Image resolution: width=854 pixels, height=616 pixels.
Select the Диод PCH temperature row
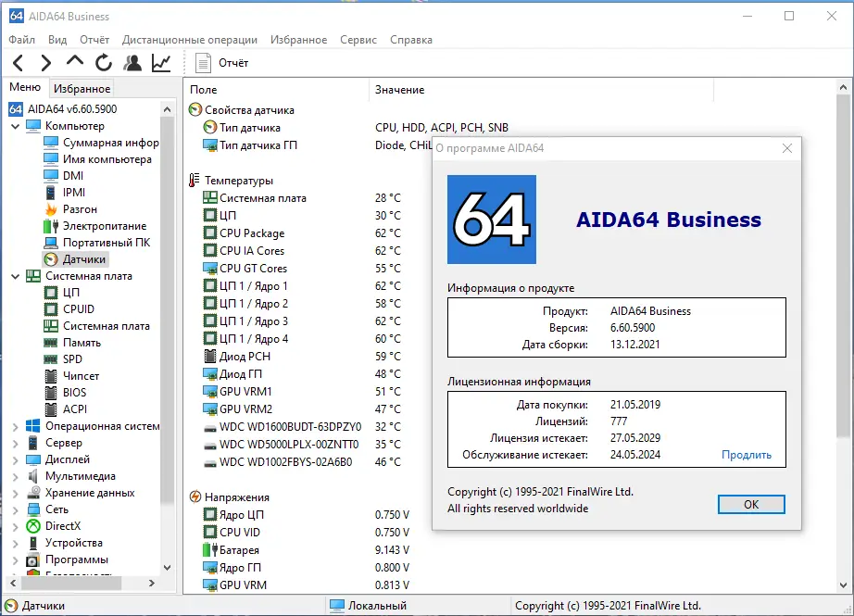point(303,357)
